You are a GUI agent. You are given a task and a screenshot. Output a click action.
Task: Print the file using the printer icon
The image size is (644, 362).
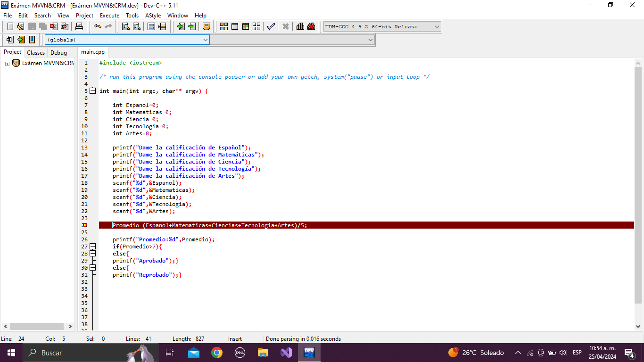pyautogui.click(x=79, y=26)
